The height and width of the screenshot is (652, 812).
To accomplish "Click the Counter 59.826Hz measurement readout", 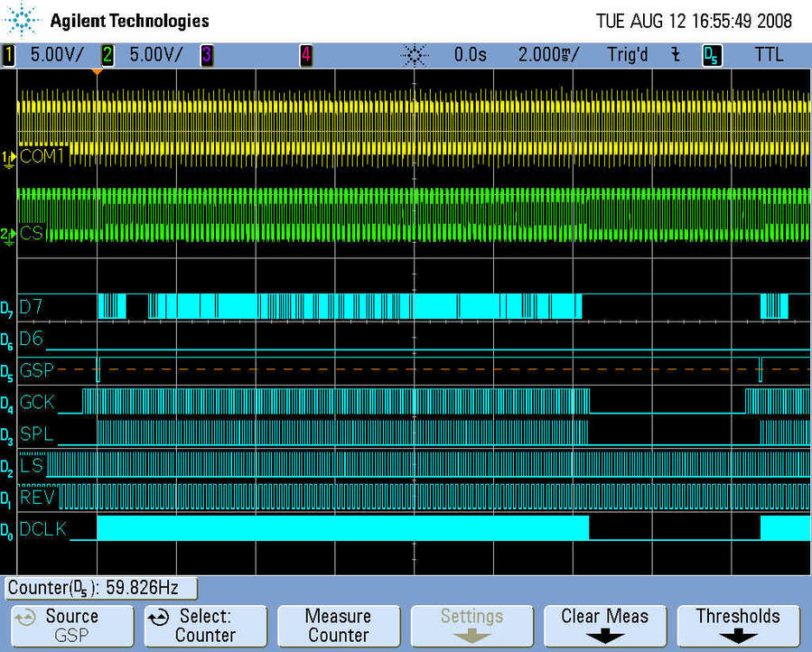I will (x=101, y=589).
